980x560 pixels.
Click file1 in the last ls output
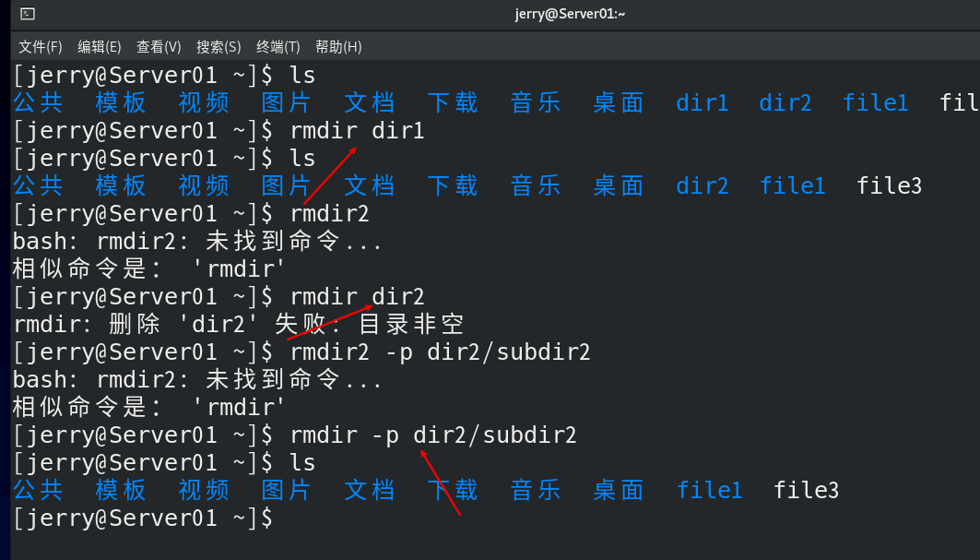(x=709, y=490)
